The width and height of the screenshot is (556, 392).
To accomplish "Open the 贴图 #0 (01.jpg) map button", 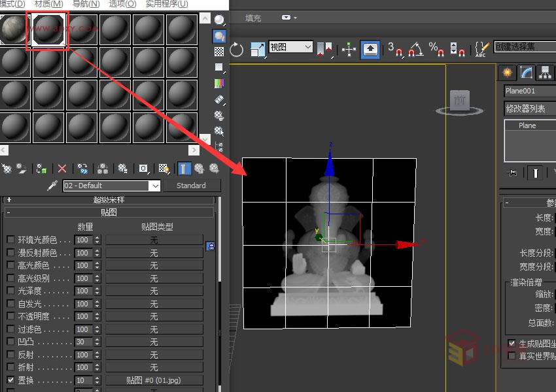I will pyautogui.click(x=154, y=380).
